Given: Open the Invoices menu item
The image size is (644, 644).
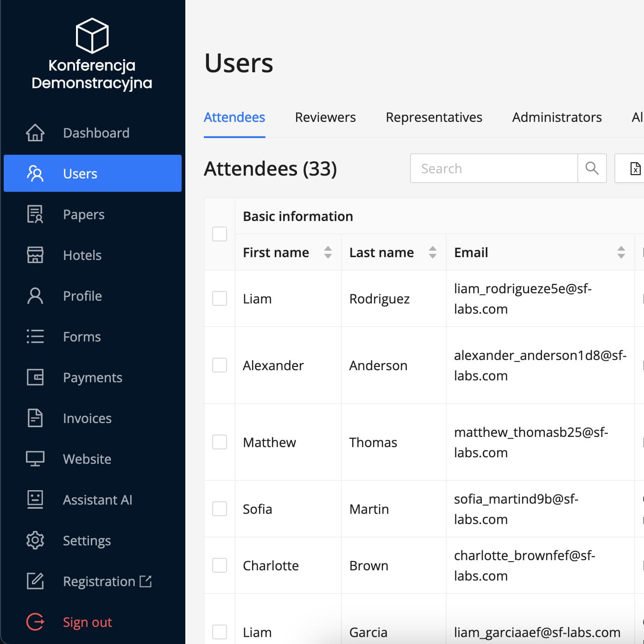Looking at the screenshot, I should click(93, 418).
